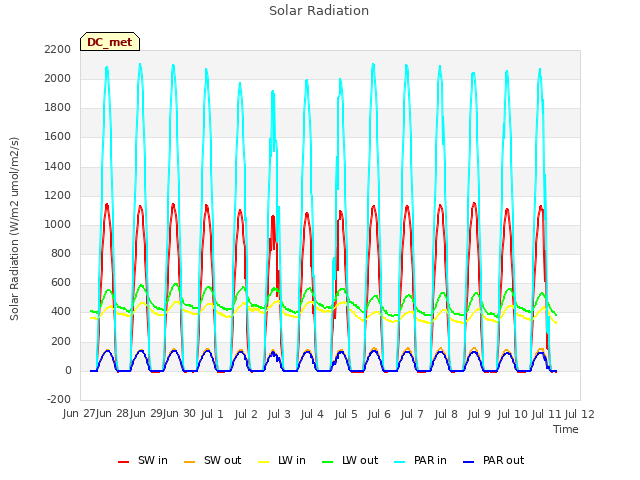Click the 1800 y-axis tick label

point(58,107)
